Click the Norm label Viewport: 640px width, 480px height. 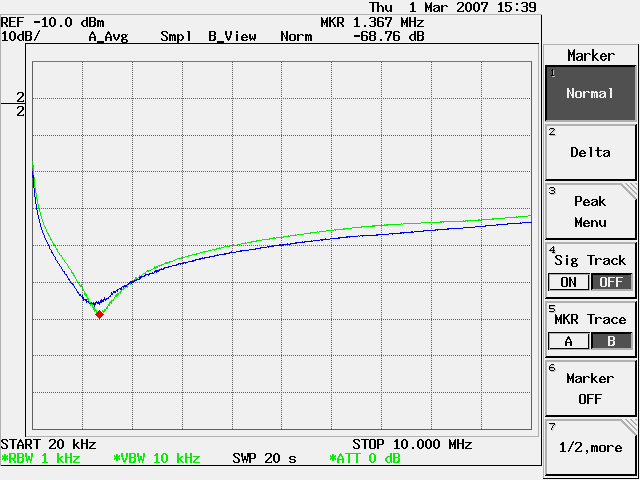point(296,37)
